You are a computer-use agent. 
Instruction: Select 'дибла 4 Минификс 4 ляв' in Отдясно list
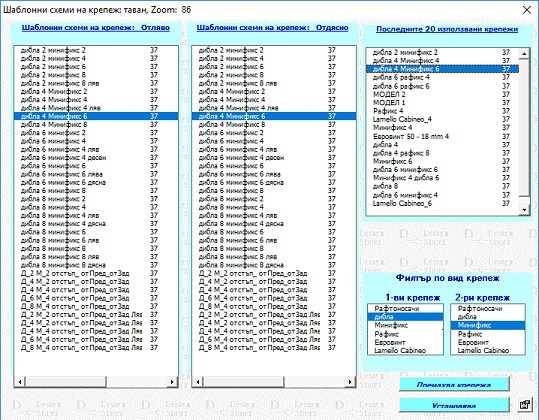tap(274, 108)
